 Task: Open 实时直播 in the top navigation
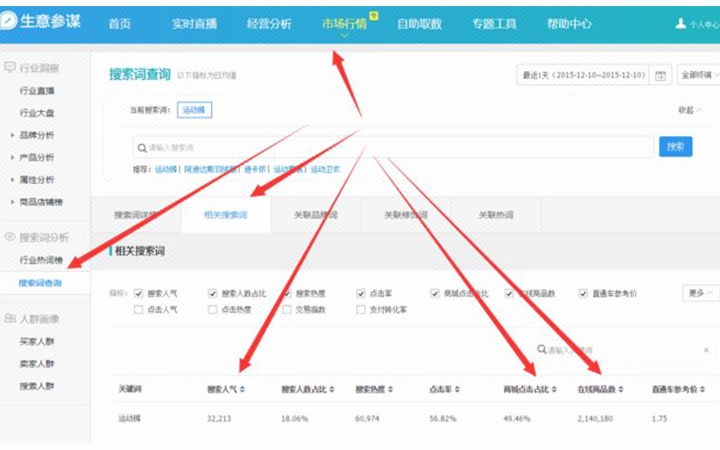coord(194,24)
